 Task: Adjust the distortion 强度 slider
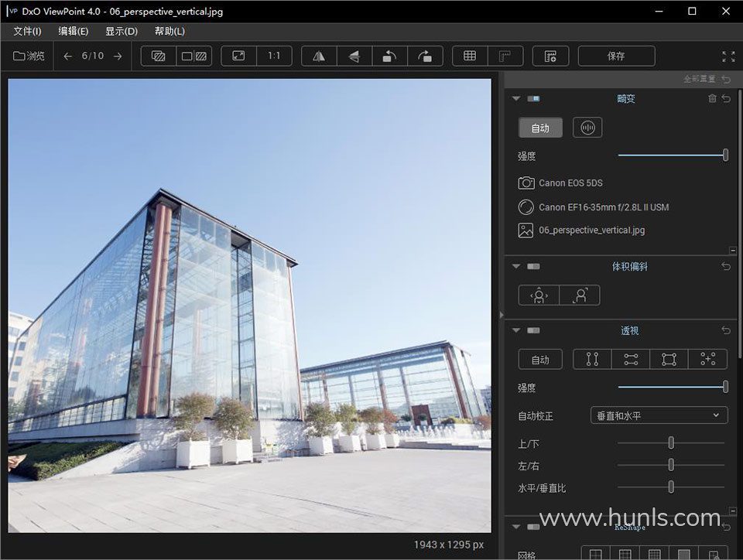tap(672, 155)
